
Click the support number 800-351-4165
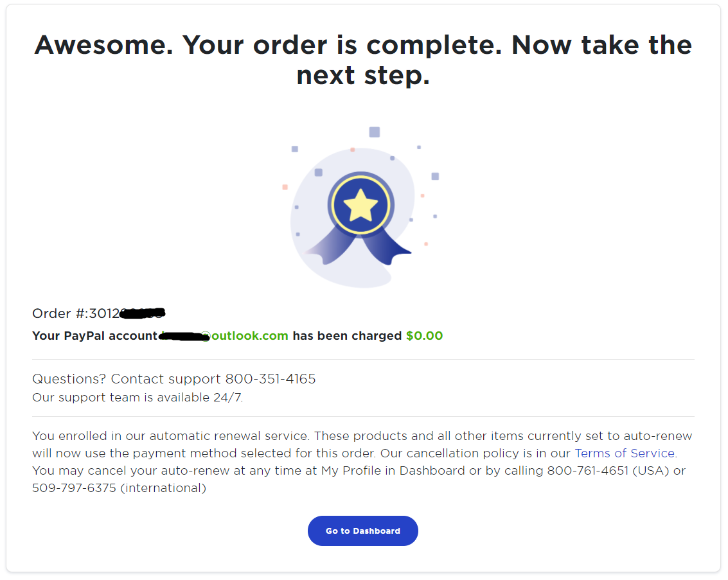(x=271, y=378)
